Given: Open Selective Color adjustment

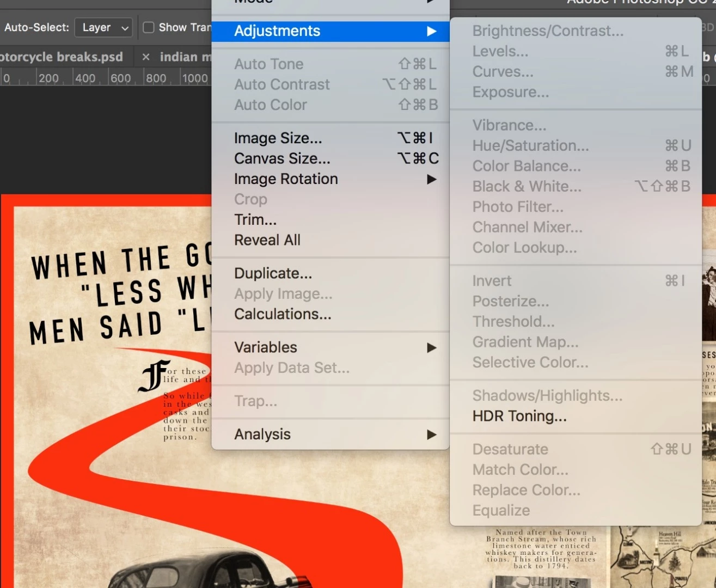Looking at the screenshot, I should (x=576, y=363).
